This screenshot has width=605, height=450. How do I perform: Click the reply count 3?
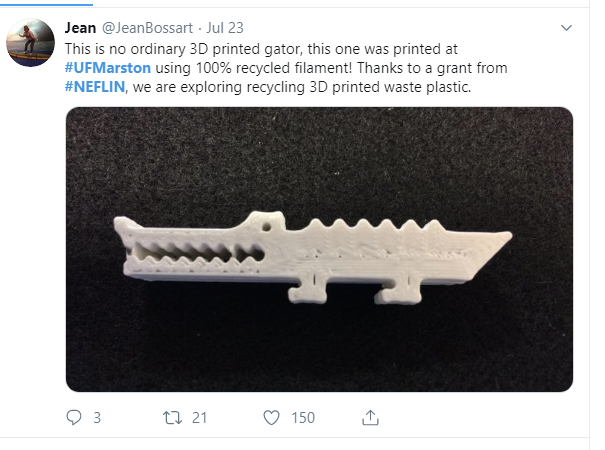pos(97,417)
